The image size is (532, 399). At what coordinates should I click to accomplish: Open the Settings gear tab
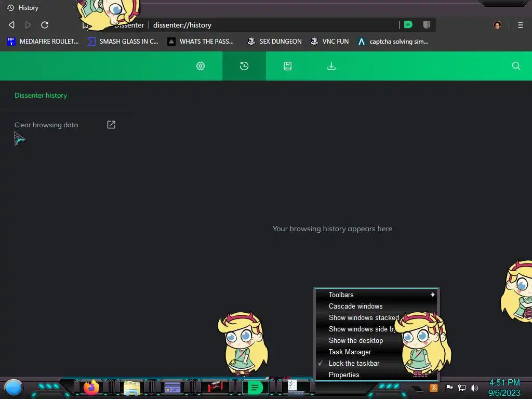pyautogui.click(x=201, y=66)
